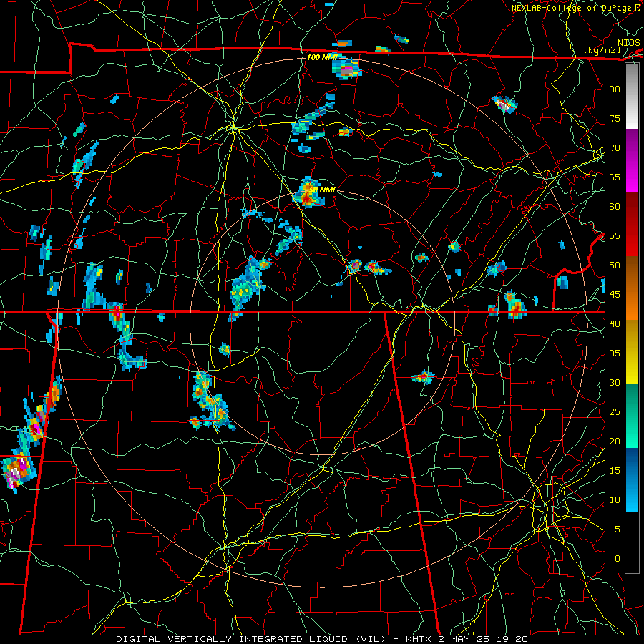Click the 50 value on the scale
This screenshot has height=644, width=644.
coord(615,265)
